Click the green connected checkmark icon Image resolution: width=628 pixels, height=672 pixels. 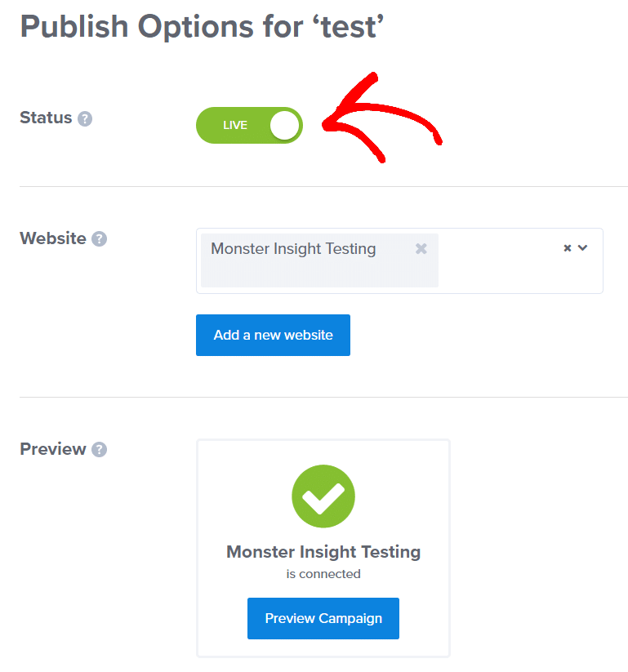pos(323,496)
